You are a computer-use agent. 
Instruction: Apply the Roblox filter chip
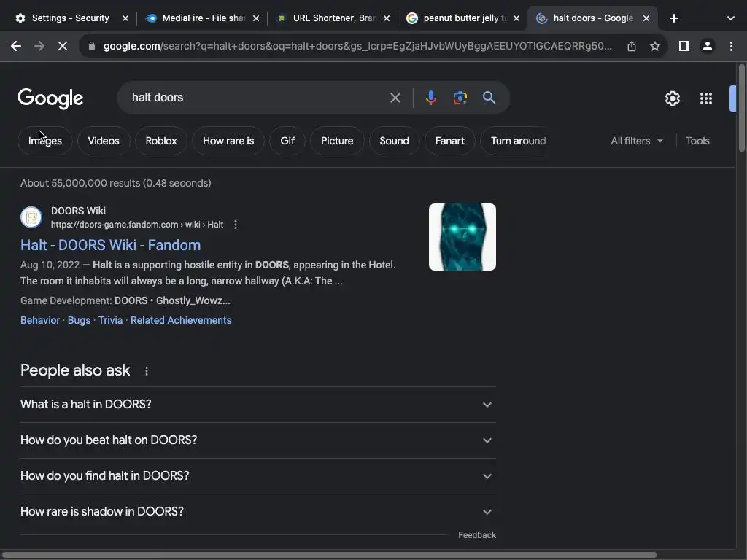click(x=161, y=141)
